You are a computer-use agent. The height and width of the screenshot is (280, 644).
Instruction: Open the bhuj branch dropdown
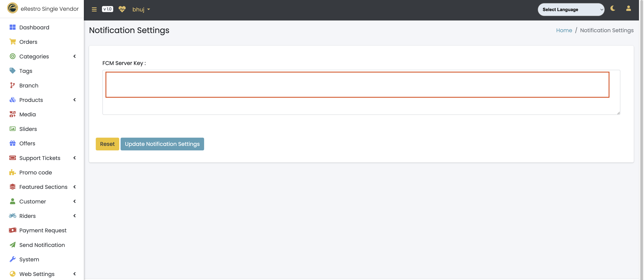click(141, 10)
